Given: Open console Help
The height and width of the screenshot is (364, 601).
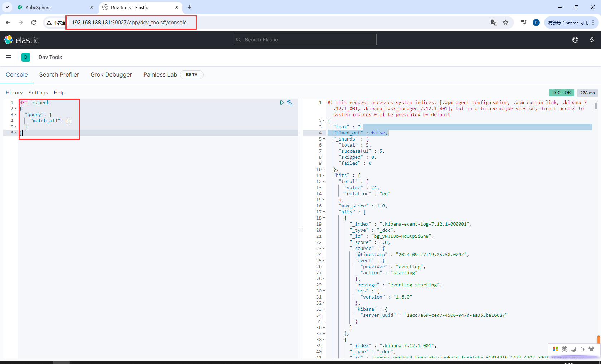Looking at the screenshot, I should pos(59,93).
